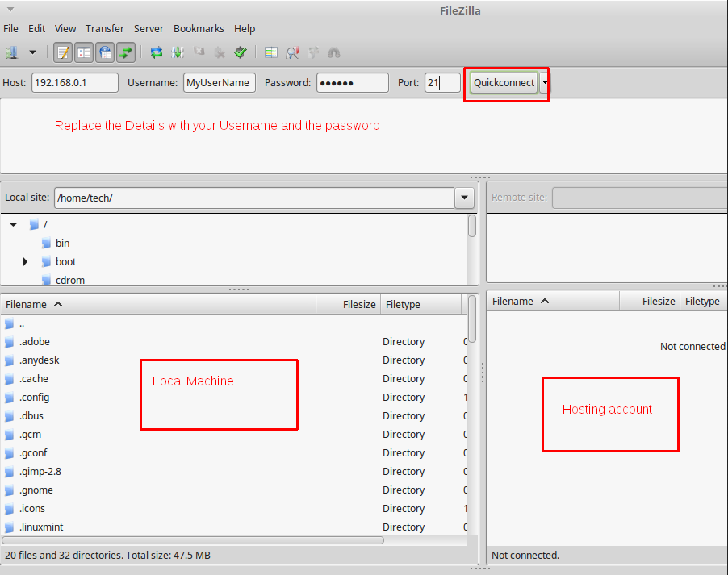Viewport: 728px width, 575px height.
Task: Select the .gconf directory row
Action: pos(233,453)
